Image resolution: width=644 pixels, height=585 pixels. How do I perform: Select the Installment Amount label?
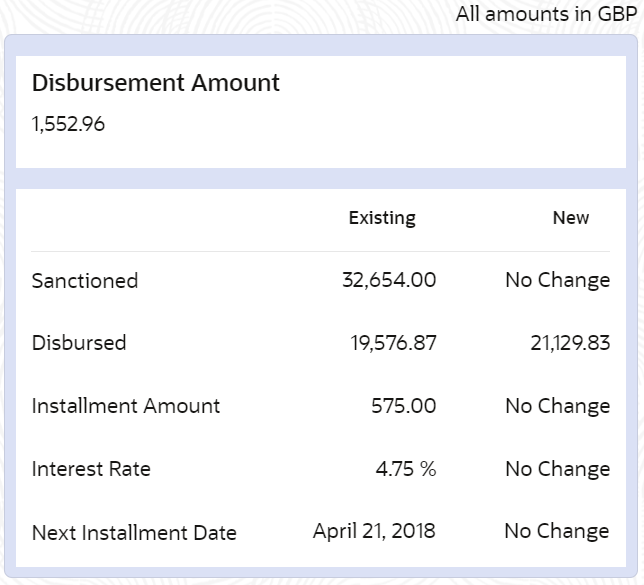point(126,406)
